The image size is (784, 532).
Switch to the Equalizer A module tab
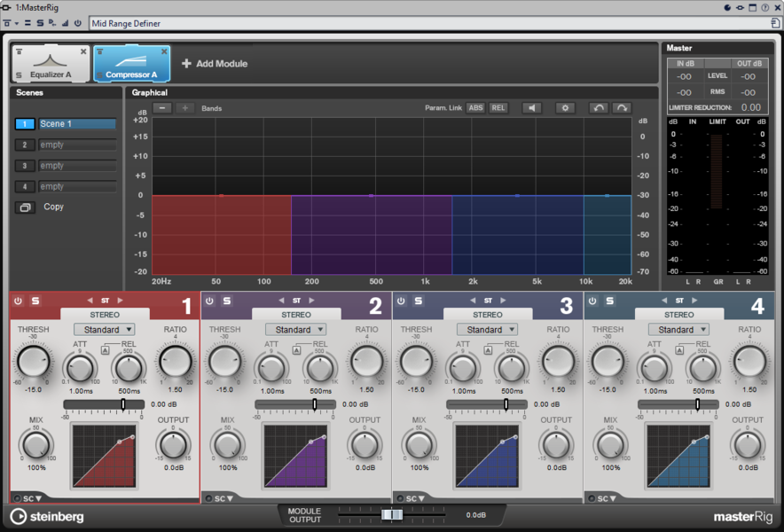coord(51,64)
